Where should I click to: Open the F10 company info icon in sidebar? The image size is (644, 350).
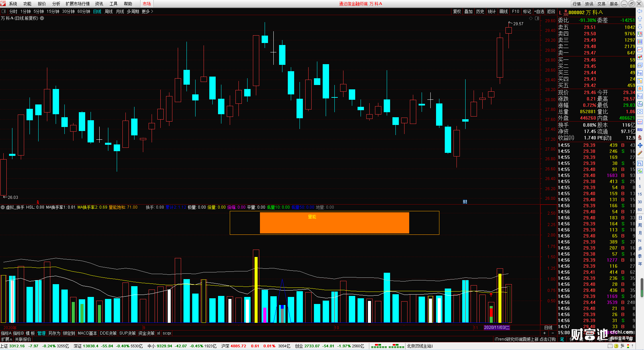[640, 73]
